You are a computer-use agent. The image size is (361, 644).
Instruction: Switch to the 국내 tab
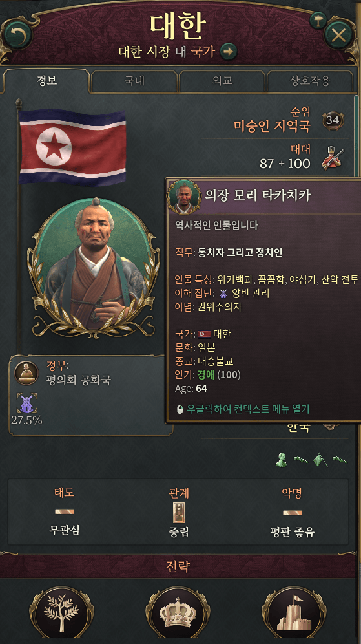pos(134,81)
